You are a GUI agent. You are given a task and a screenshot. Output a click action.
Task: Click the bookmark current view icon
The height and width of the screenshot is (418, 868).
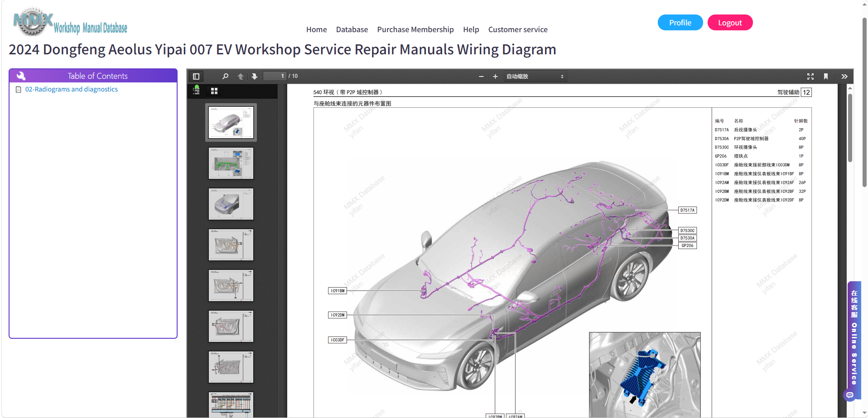point(826,77)
